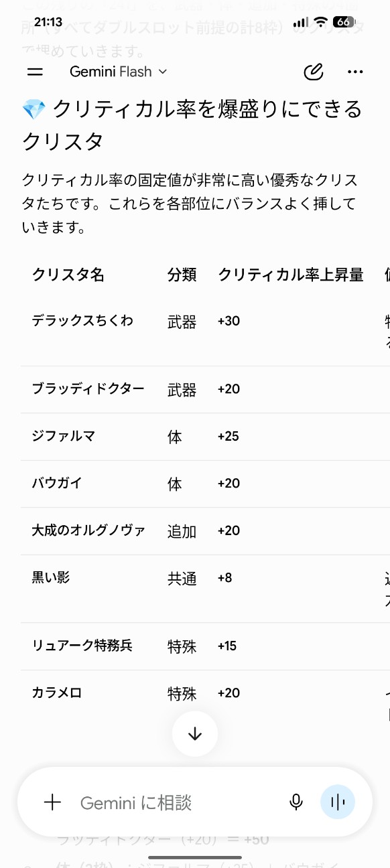This screenshot has height=868, width=390.
Task: Add attachment with the plus icon
Action: click(x=52, y=802)
